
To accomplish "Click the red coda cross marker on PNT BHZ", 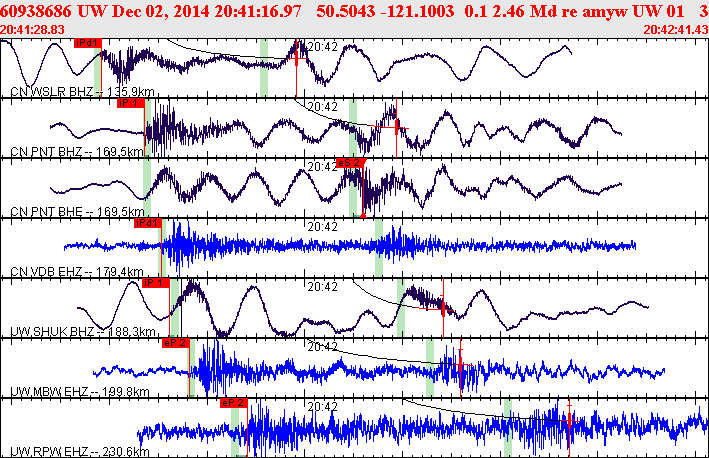I will click(397, 128).
